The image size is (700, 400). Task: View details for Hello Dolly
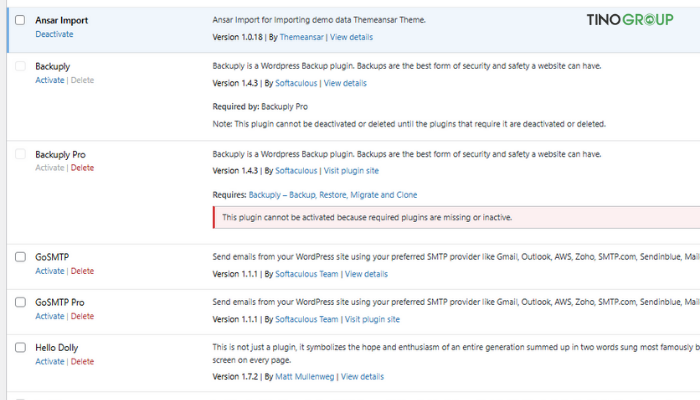point(362,377)
